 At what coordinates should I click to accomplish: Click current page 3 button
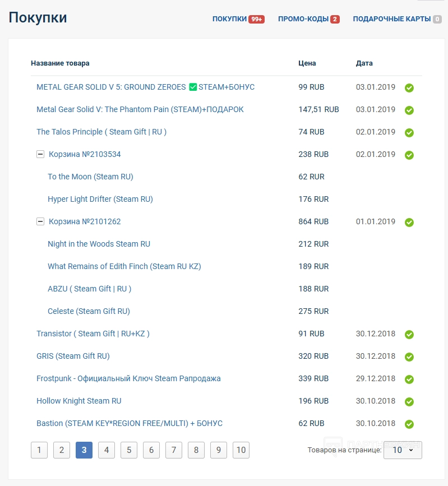click(x=84, y=450)
